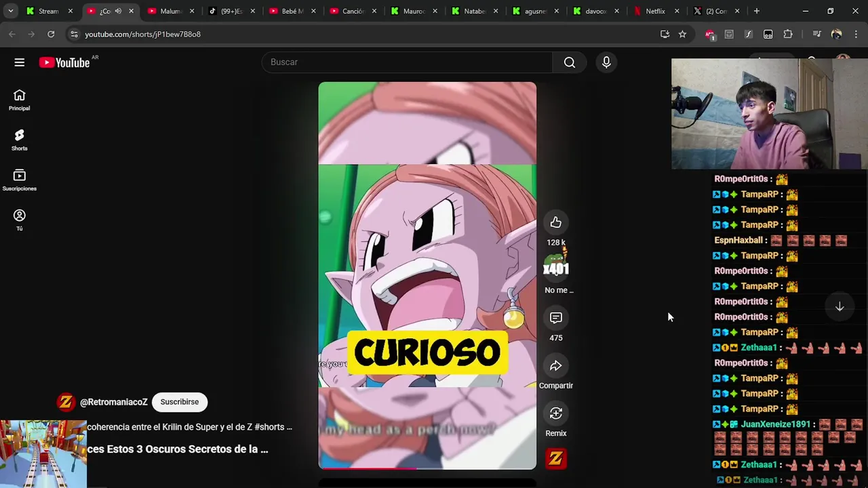
Task: Open Principal in the sidebar
Action: [x=19, y=100]
